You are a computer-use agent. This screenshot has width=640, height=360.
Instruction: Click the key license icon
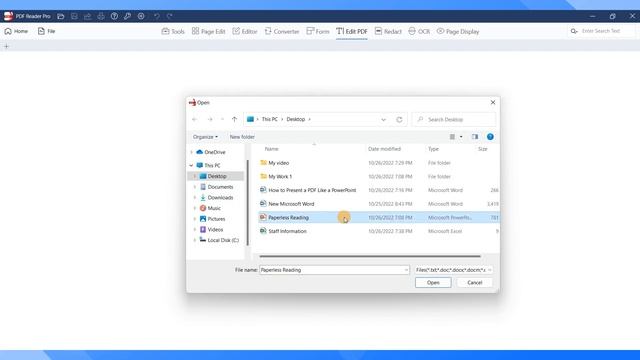tap(127, 16)
